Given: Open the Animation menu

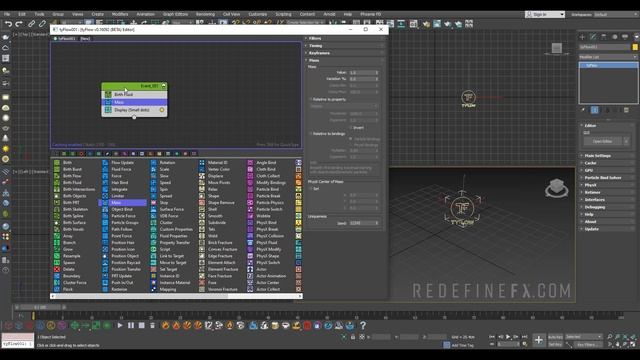Looking at the screenshot, I should 145,14.
